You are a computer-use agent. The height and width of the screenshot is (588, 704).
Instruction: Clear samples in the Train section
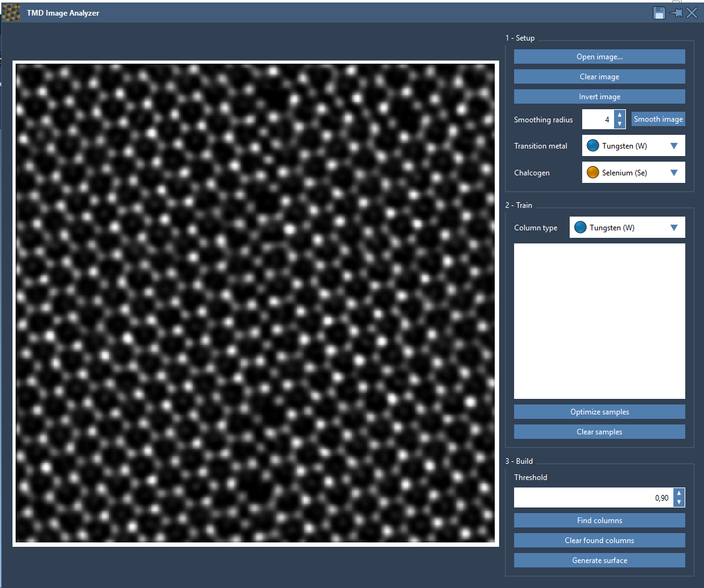(x=599, y=432)
